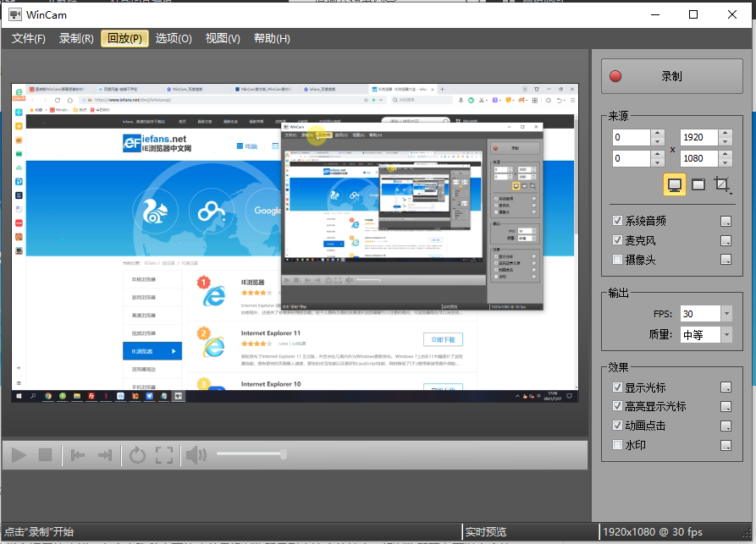
Task: Expand the FPS dropdown showing 30
Action: [x=726, y=314]
